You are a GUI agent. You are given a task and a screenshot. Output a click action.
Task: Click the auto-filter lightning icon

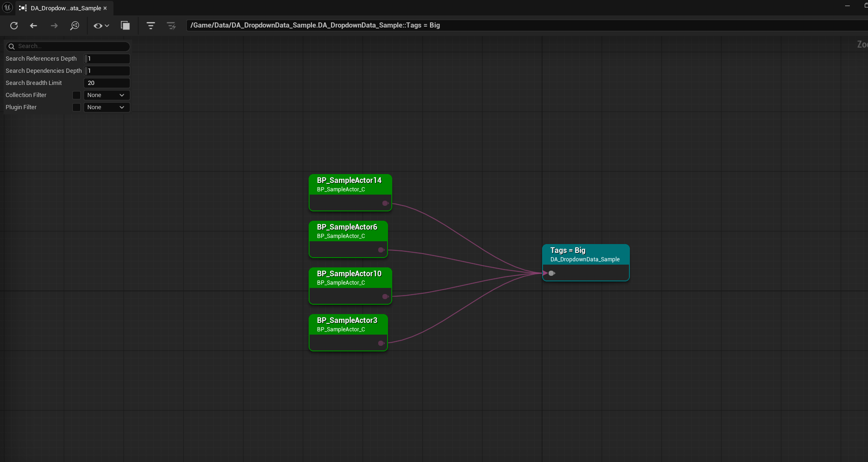tap(171, 26)
